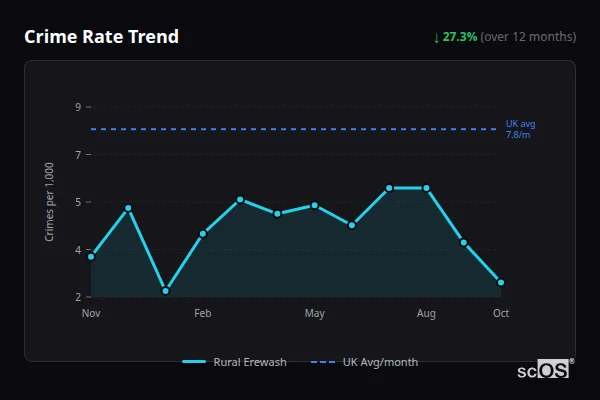600x400 pixels.
Task: Click the lowest January data point
Action: [x=165, y=291]
